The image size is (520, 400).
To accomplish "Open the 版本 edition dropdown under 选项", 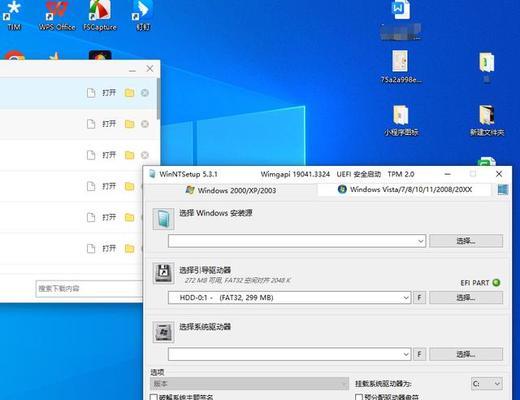I will pos(249,384).
